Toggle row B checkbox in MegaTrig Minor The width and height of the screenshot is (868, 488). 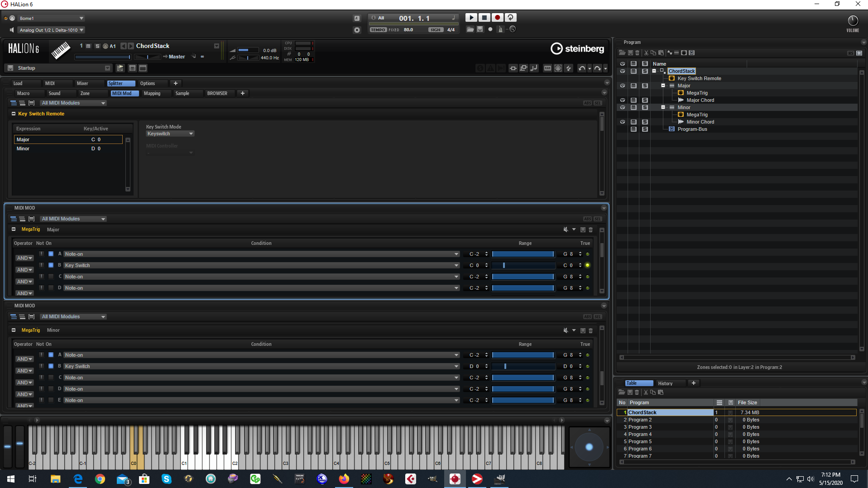tap(51, 366)
